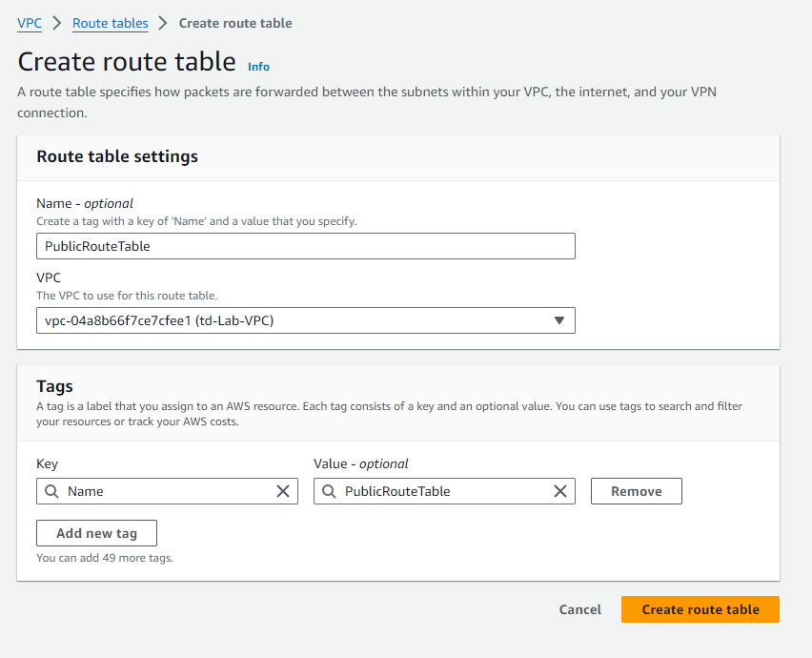Viewport: 812px width, 658px height.
Task: Click 'The VPC to use for this route table' hint
Action: 127,296
